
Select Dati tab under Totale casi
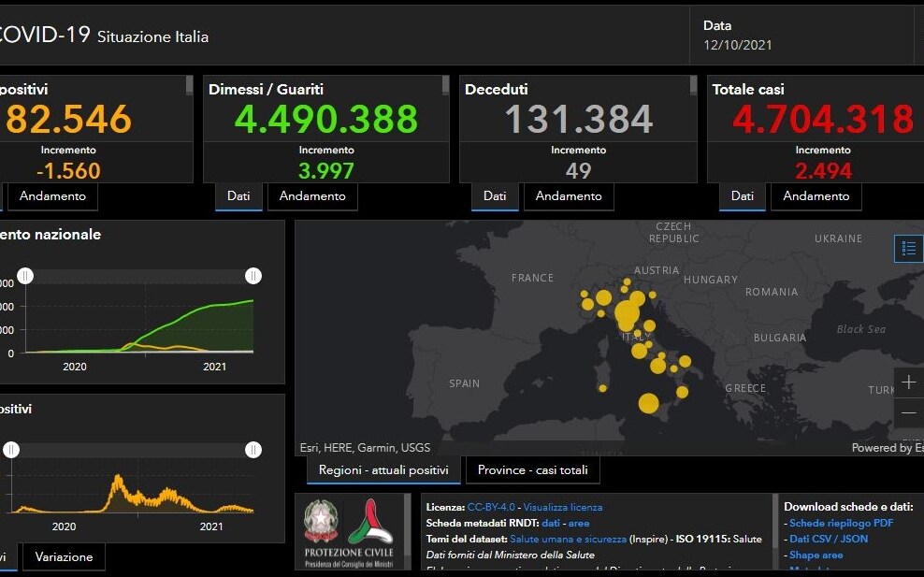pos(742,196)
